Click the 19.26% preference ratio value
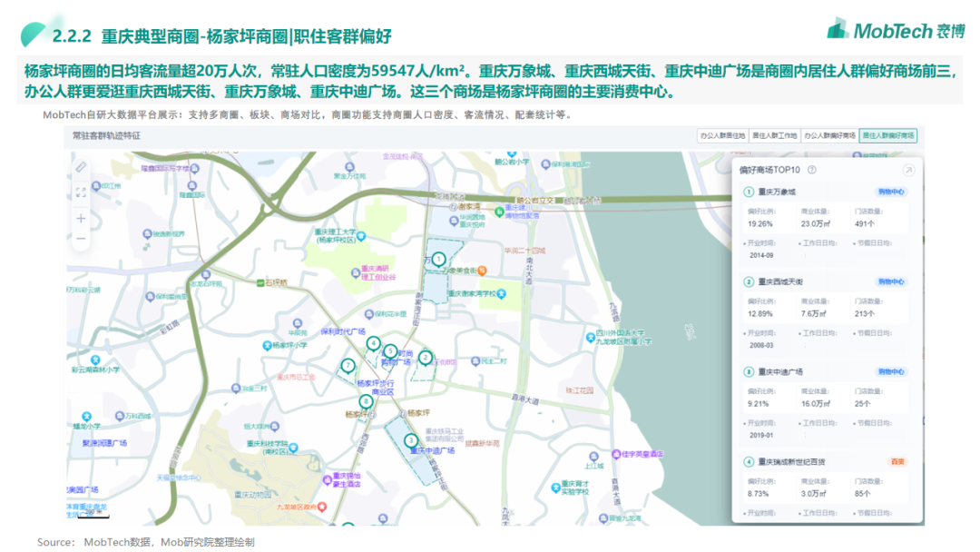The height and width of the screenshot is (552, 980). [760, 224]
